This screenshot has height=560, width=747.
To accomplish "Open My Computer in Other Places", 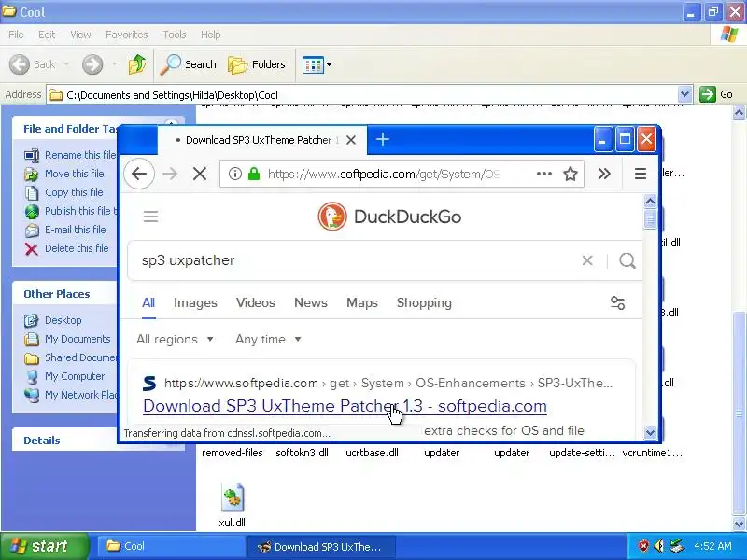I will point(64,376).
